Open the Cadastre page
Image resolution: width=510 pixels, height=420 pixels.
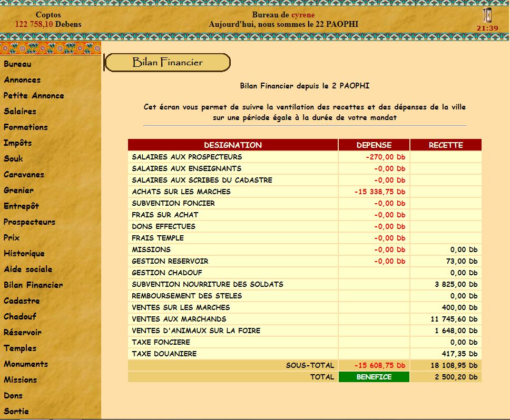tap(22, 301)
